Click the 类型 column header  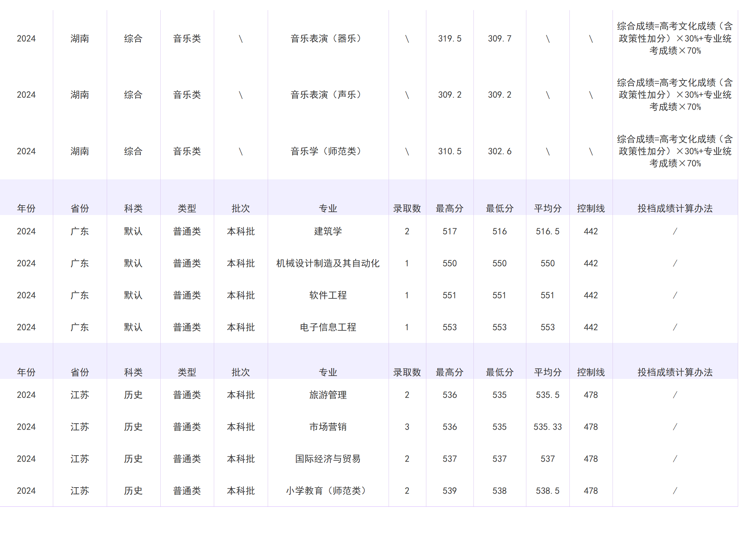pyautogui.click(x=187, y=208)
